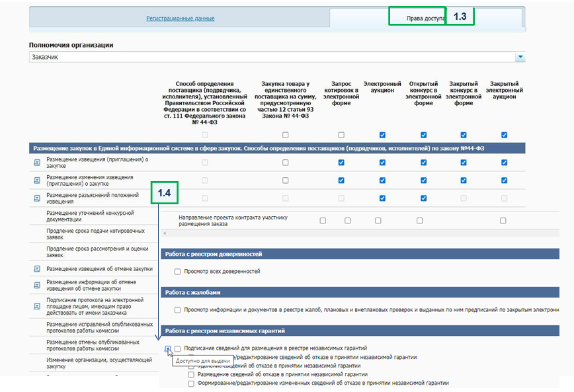Click the column heading Способ определения поставщика (подрядчика, исполнителя)
Viewport: 574px width, 392px height.
pyautogui.click(x=204, y=103)
